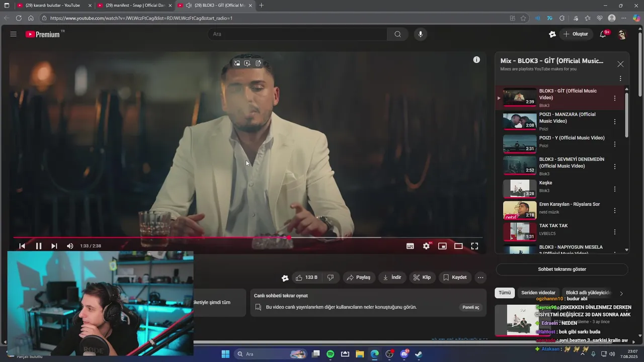Select Blok3 adlı yükleyiciden chip
The image size is (644, 362).
[x=588, y=293]
